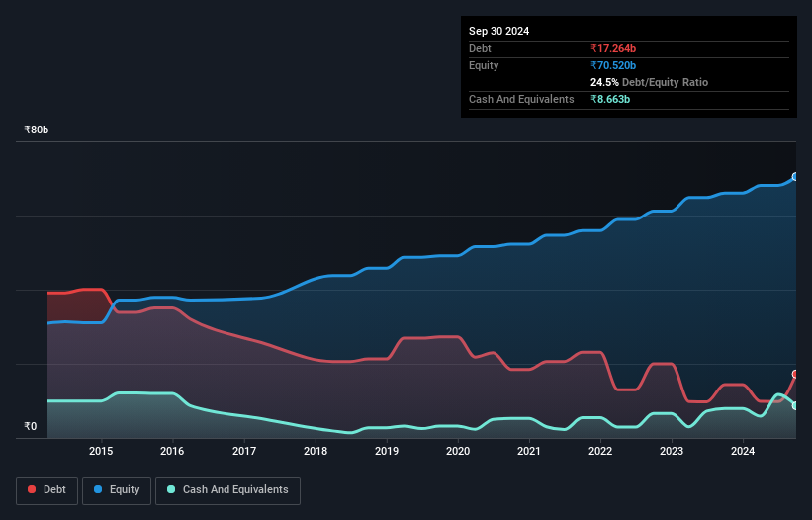The height and width of the screenshot is (520, 812).
Task: Select the Equity endpoint marker on the chart
Action: coord(795,177)
